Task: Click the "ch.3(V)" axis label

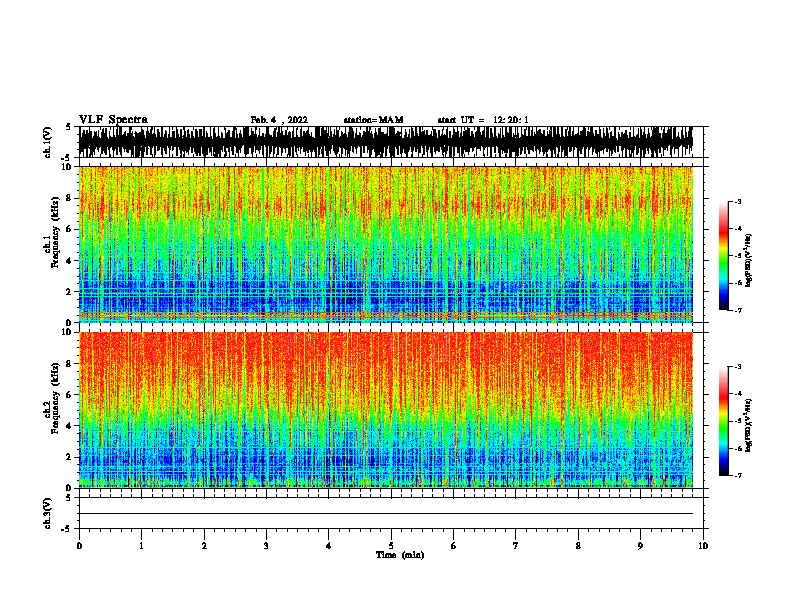Action: (47, 513)
